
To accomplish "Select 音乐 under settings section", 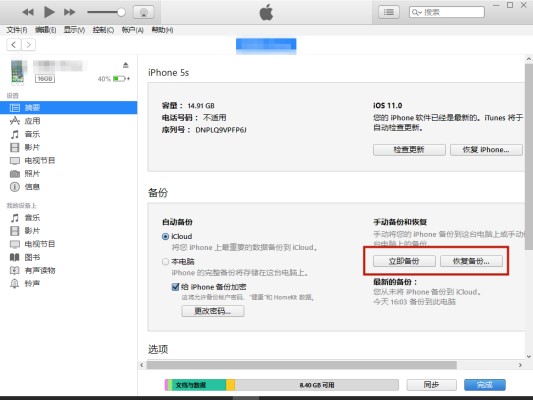I will [68, 134].
